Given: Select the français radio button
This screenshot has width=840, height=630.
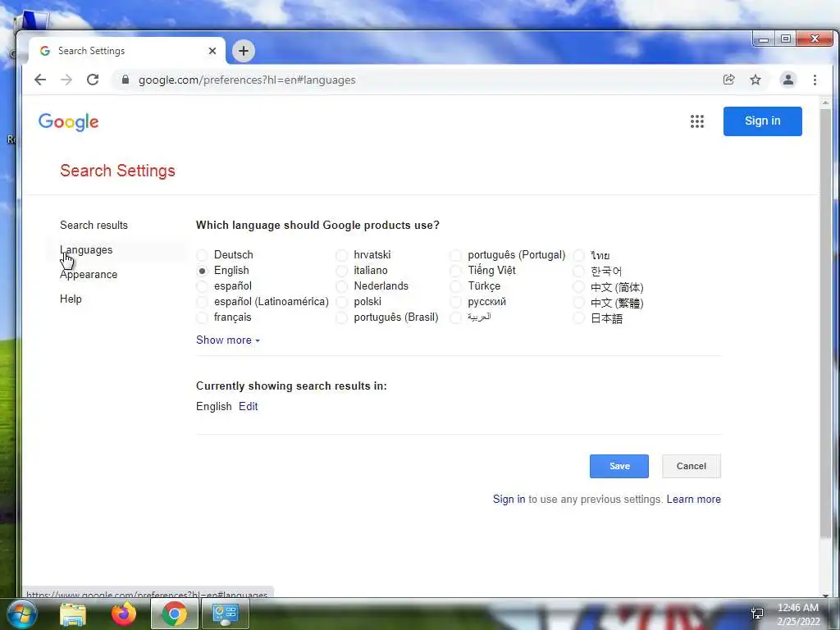Looking at the screenshot, I should (202, 317).
